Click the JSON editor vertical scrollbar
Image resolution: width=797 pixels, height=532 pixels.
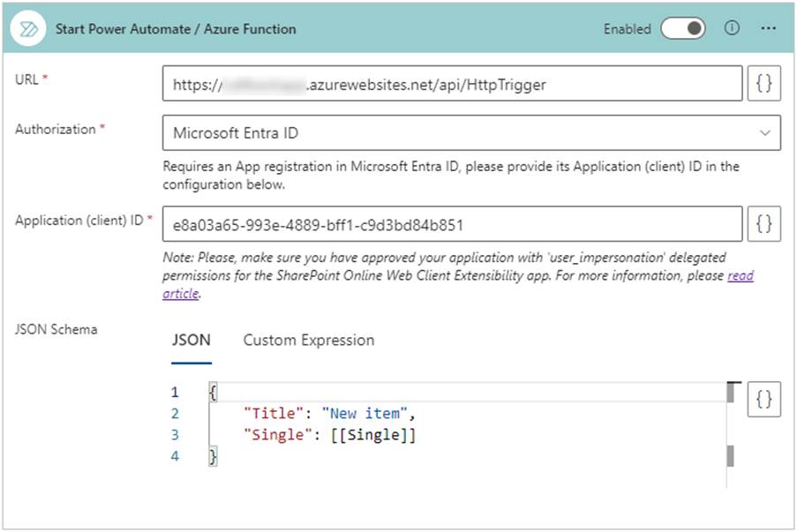point(731,434)
